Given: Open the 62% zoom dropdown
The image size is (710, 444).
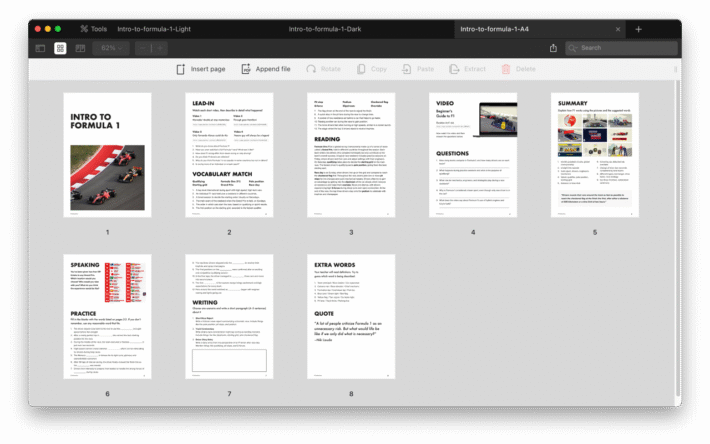Looking at the screenshot, I should click(x=111, y=48).
